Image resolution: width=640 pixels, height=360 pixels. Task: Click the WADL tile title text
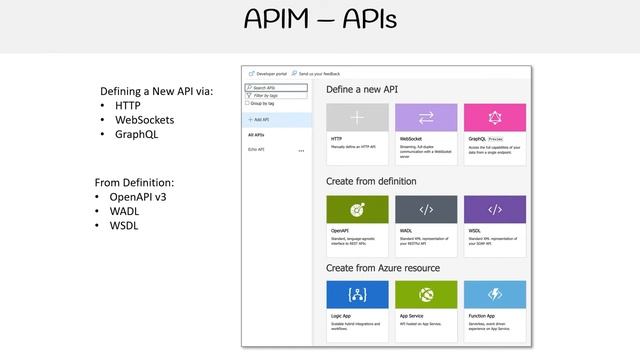click(406, 231)
